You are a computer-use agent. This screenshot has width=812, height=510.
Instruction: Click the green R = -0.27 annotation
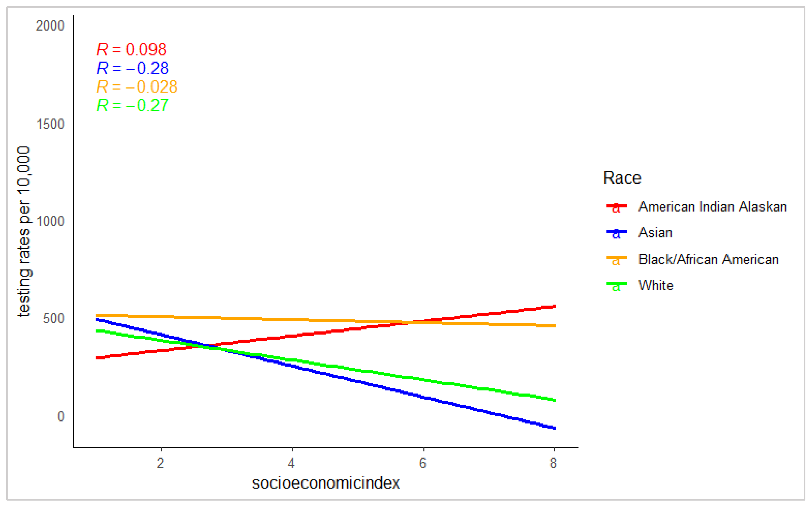pos(132,105)
